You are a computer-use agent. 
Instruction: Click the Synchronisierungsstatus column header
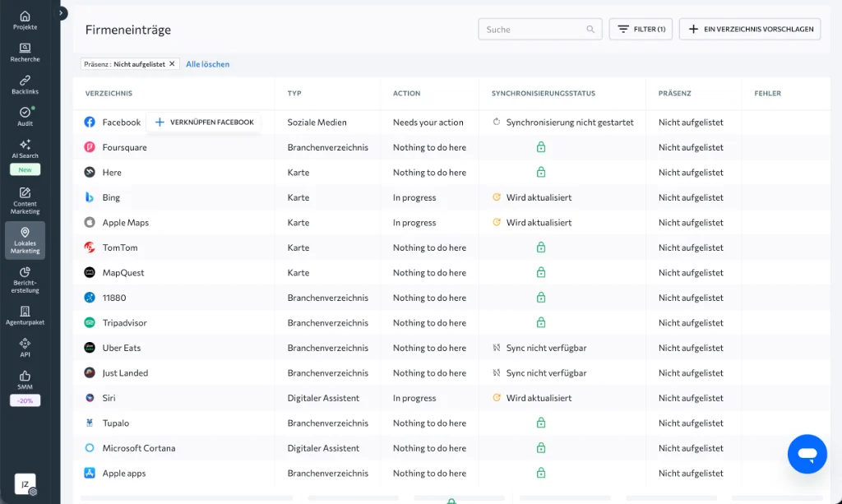(544, 94)
